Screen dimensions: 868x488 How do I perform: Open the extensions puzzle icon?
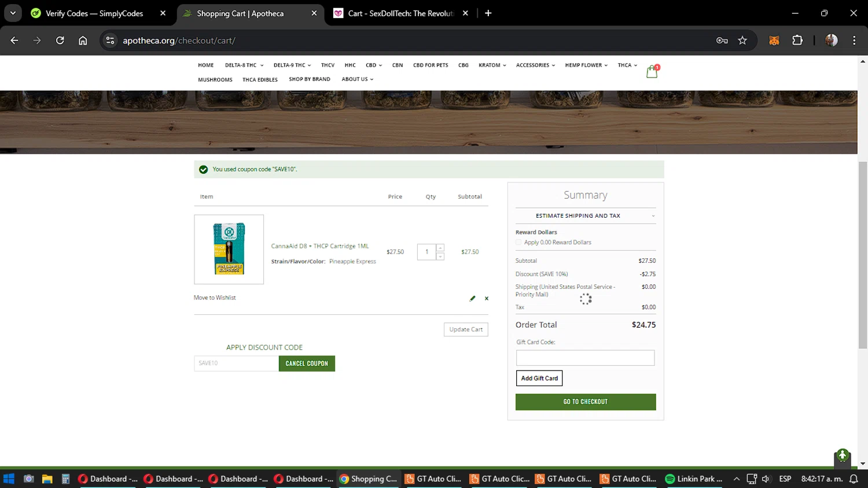pos(797,41)
